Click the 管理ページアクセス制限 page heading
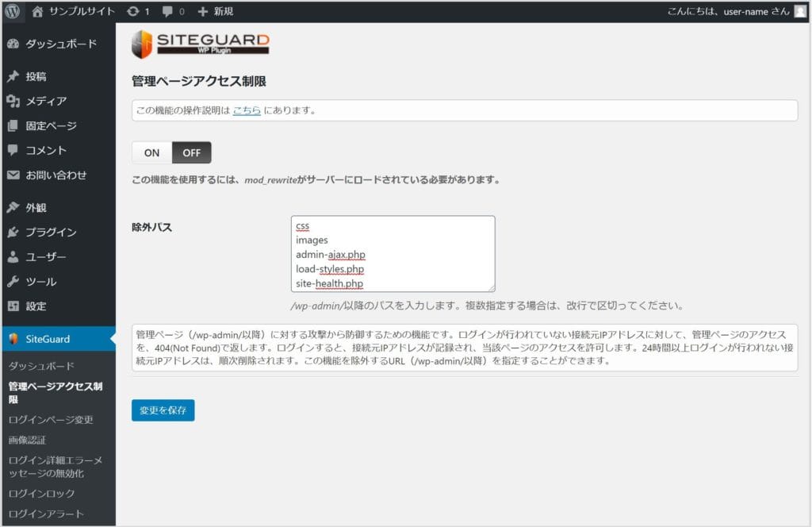The width and height of the screenshot is (812, 527). tap(199, 82)
